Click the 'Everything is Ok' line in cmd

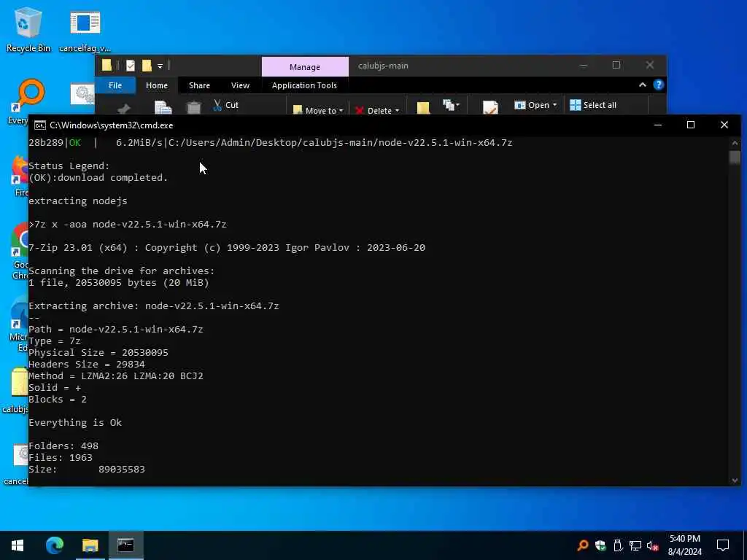(x=75, y=422)
